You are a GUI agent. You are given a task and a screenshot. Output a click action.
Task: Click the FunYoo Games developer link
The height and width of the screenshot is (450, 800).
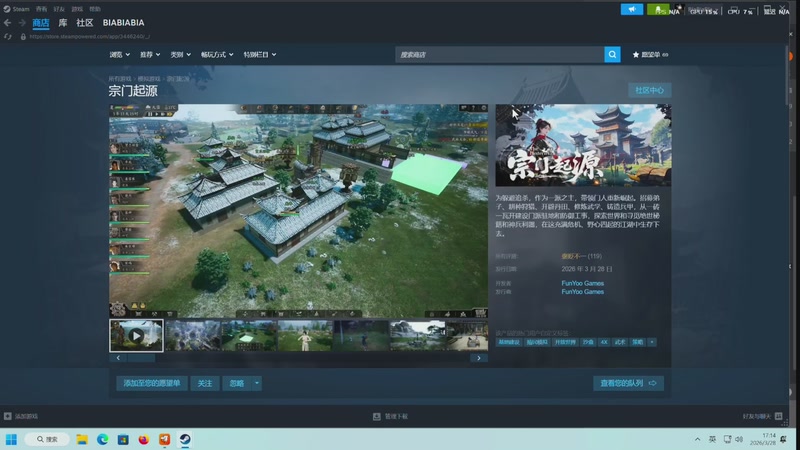coord(583,283)
